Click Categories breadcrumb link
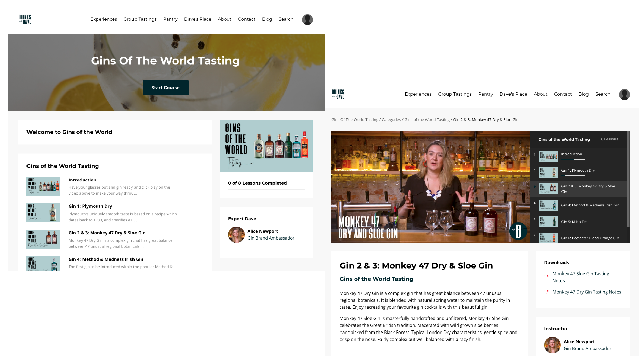Screen dimensions: 644x362 [391, 120]
